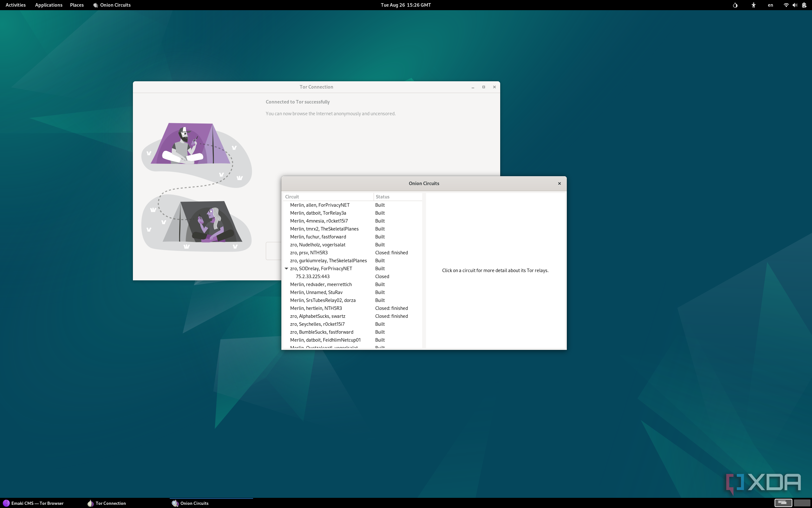
Task: Select circuit zro, Nudelholz, vogerlsalat
Action: pos(352,245)
